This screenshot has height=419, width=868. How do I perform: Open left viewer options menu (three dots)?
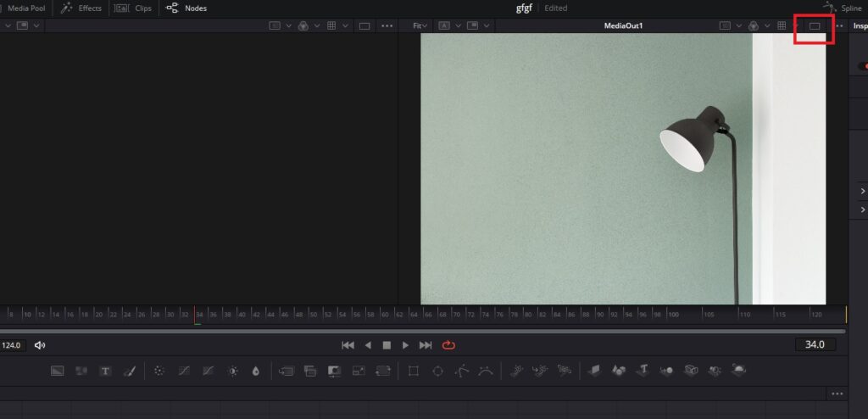coord(387,26)
